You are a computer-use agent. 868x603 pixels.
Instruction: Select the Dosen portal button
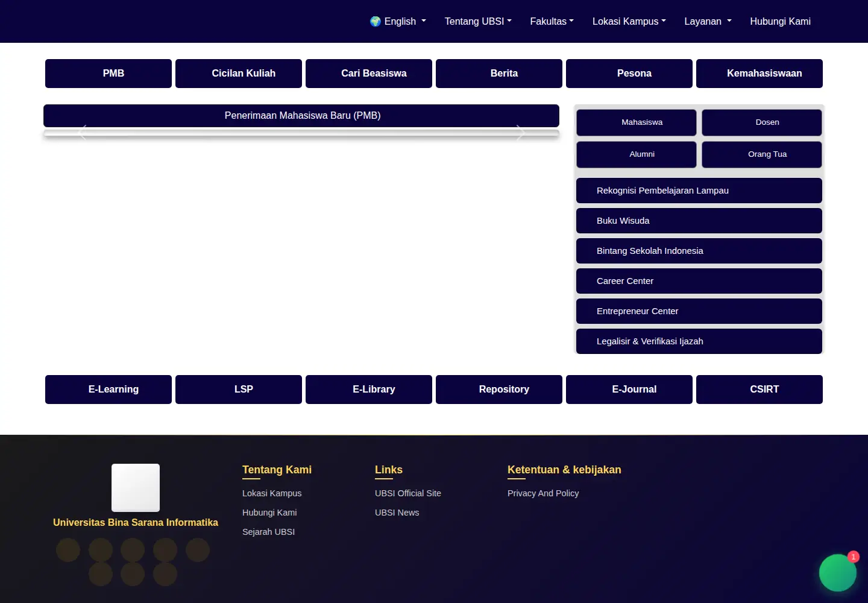(x=762, y=122)
